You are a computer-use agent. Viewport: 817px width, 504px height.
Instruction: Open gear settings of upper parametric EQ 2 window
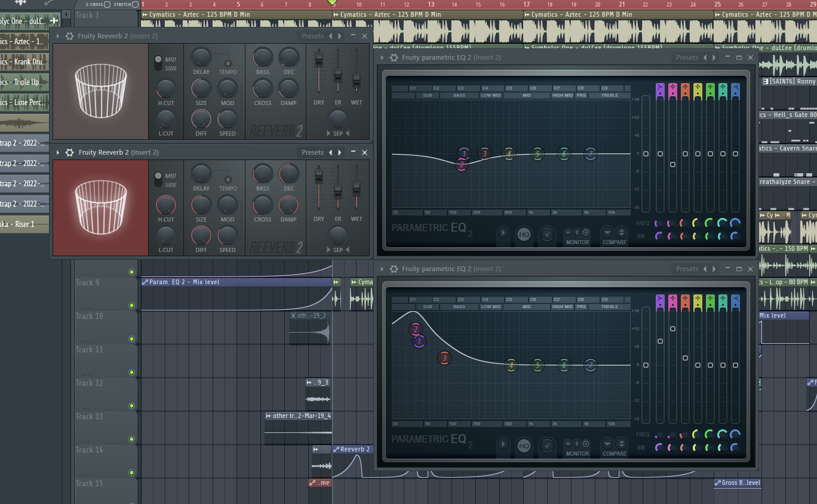pos(394,58)
